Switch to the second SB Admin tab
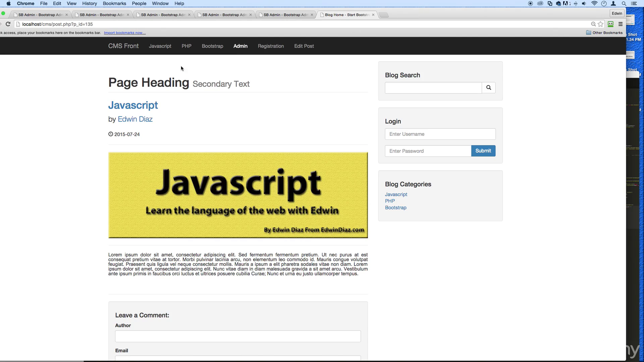644x362 pixels. (x=101, y=15)
